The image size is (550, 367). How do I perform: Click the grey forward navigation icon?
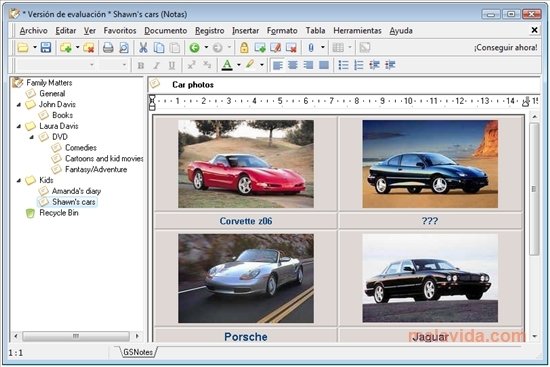click(217, 47)
